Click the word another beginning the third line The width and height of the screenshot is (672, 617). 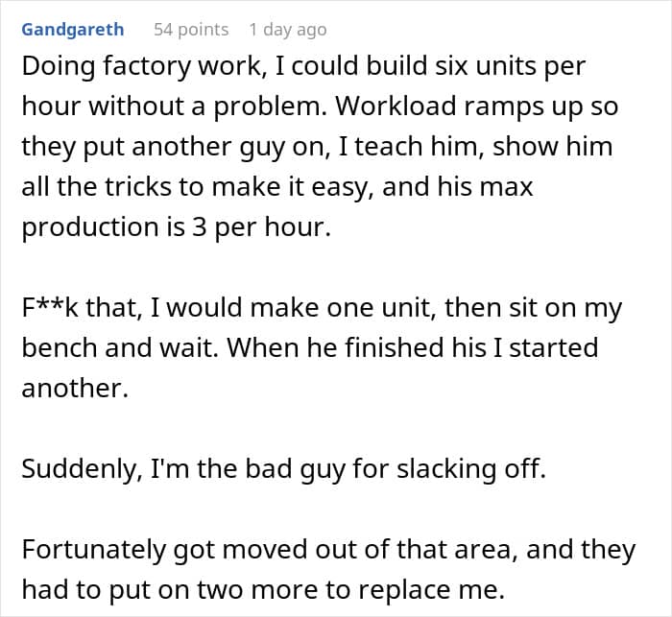coord(75,389)
